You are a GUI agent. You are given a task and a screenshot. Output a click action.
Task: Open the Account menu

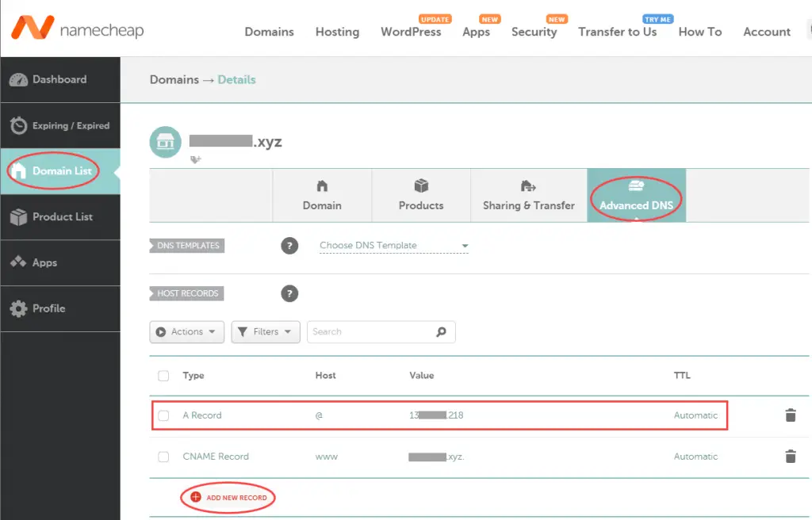point(767,32)
